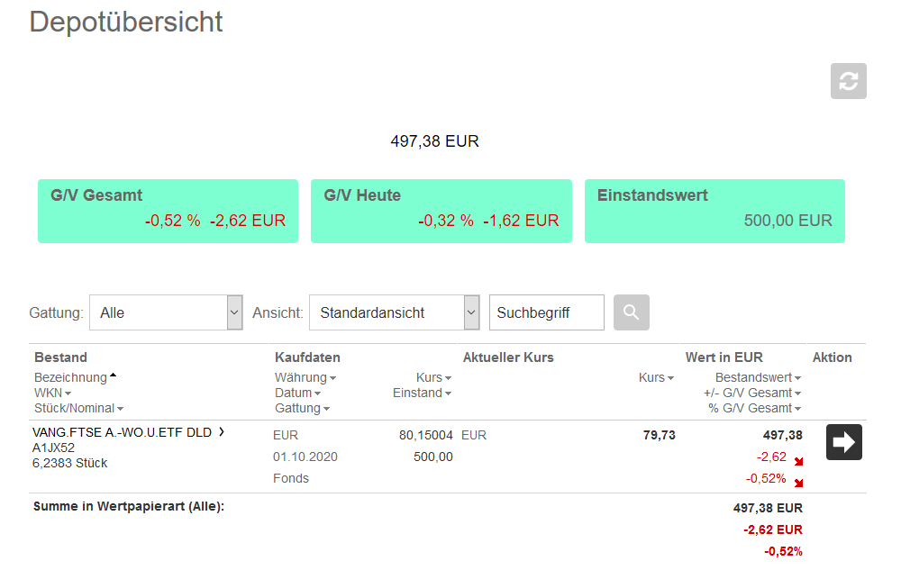The width and height of the screenshot is (901, 588).
Task: Click the G/V Heute summary tile
Action: click(x=441, y=211)
